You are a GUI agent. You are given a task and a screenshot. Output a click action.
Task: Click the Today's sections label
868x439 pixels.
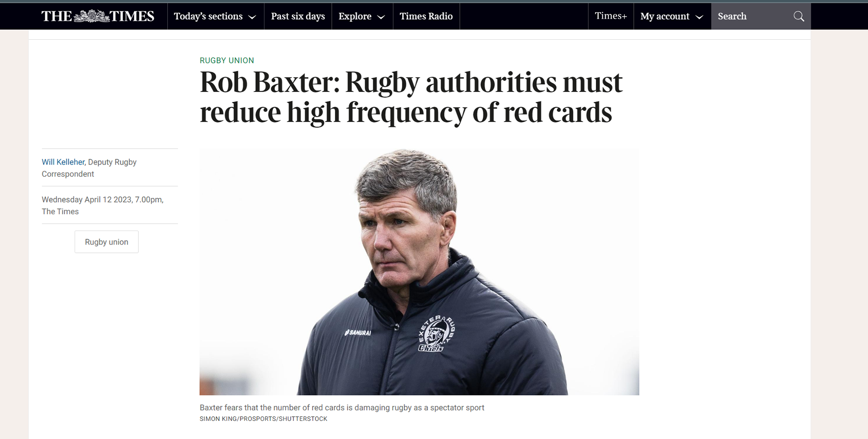(x=208, y=16)
